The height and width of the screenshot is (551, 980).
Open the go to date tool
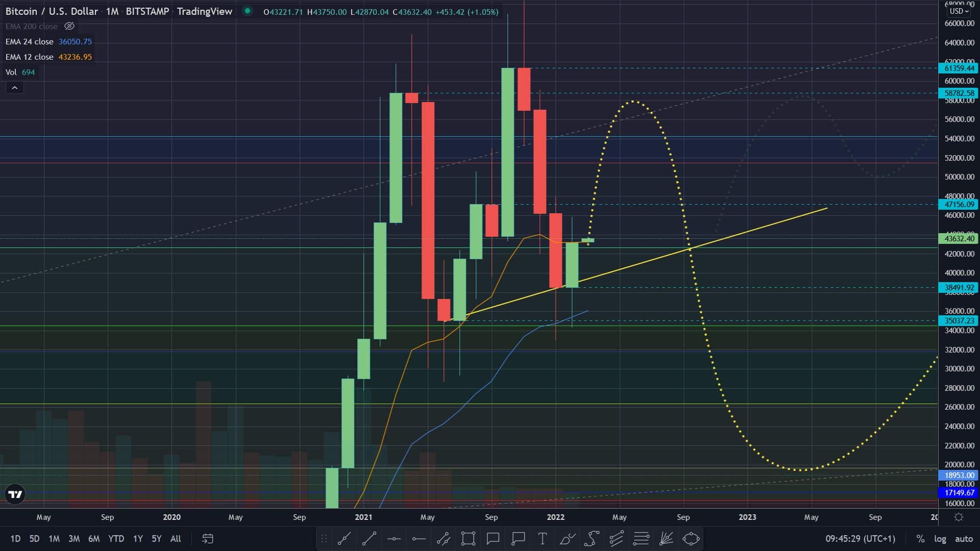pos(208,539)
